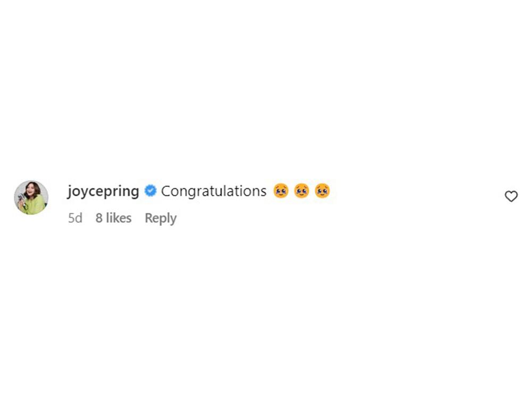Screen dimensions: 532x399
Task: Click the first pleading face emoji
Action: tap(281, 190)
